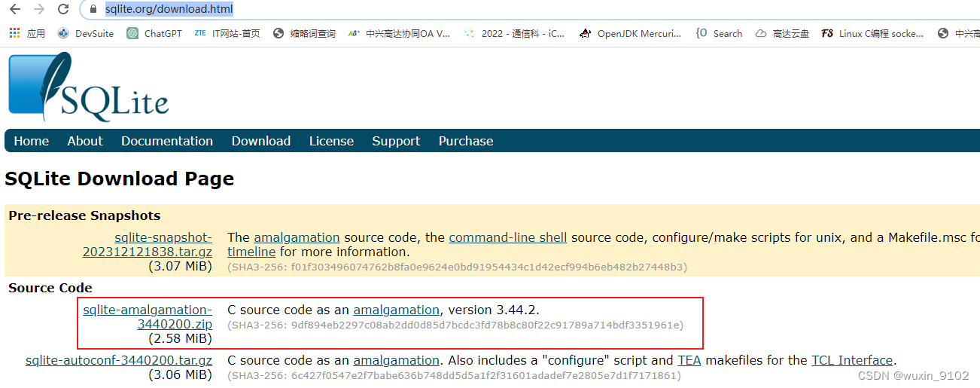Click the SHA3-256 hash starting f01f3034
Screen dimensions: 980x388
pos(457,267)
